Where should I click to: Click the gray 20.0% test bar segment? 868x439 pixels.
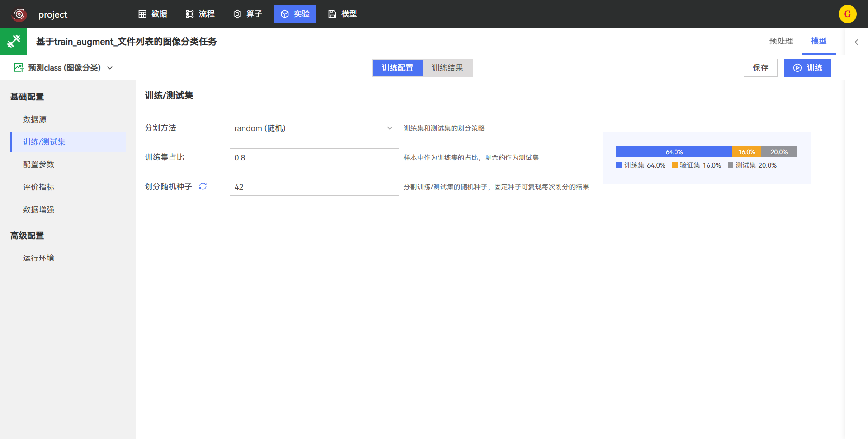point(779,152)
